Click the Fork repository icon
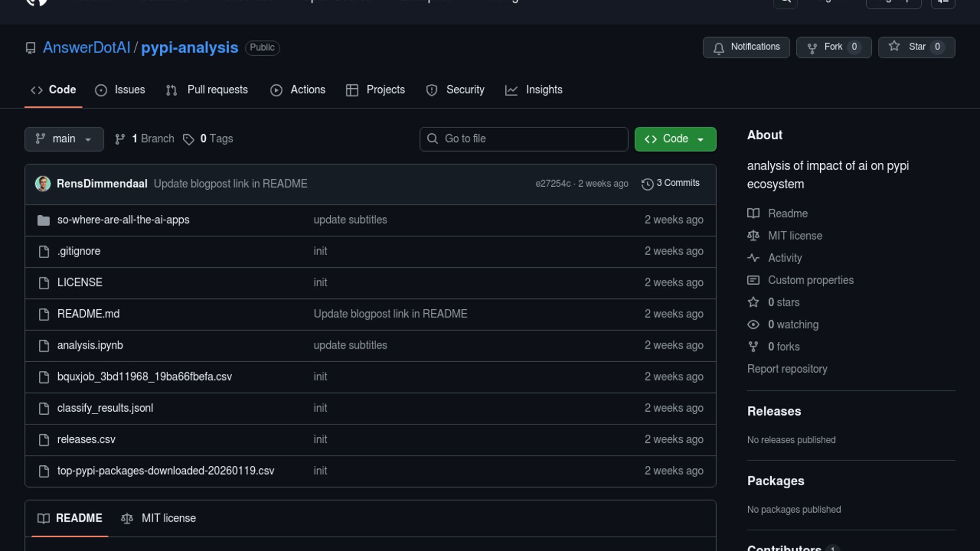This screenshot has height=551, width=980. [x=812, y=47]
